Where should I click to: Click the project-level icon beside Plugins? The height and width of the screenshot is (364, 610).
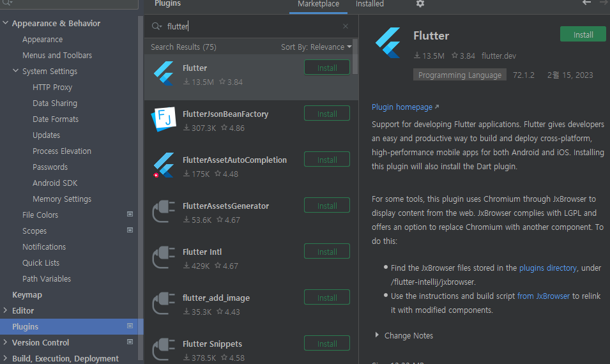pos(130,326)
